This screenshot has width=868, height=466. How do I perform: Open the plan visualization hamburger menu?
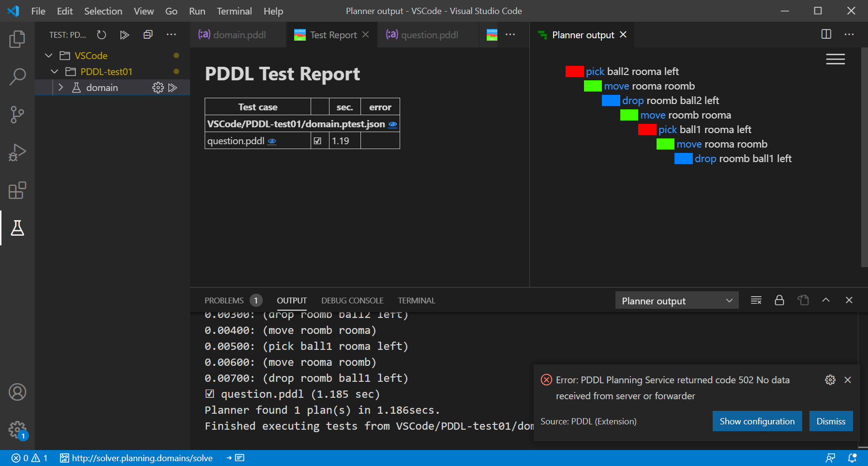836,59
